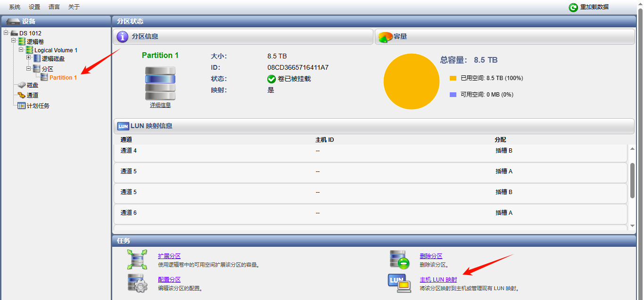Select 磁盘 in the device tree
Screen dimensions: 644x300
pos(33,85)
